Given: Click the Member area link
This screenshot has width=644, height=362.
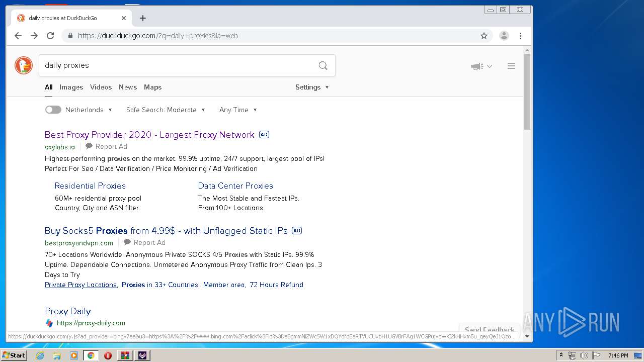Looking at the screenshot, I should click(x=224, y=285).
